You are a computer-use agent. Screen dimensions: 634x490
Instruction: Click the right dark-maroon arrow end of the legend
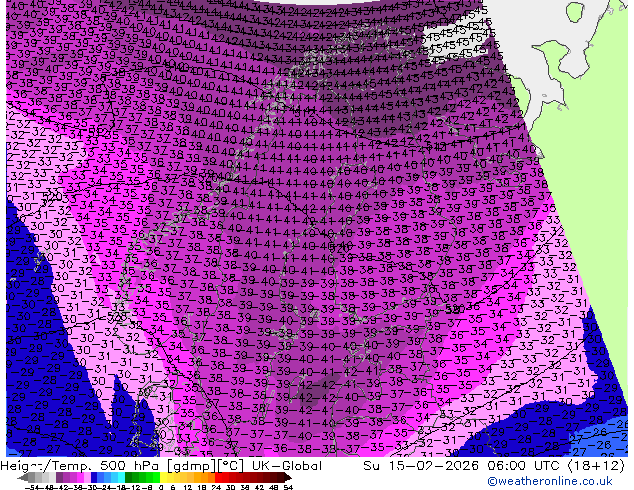(x=287, y=478)
